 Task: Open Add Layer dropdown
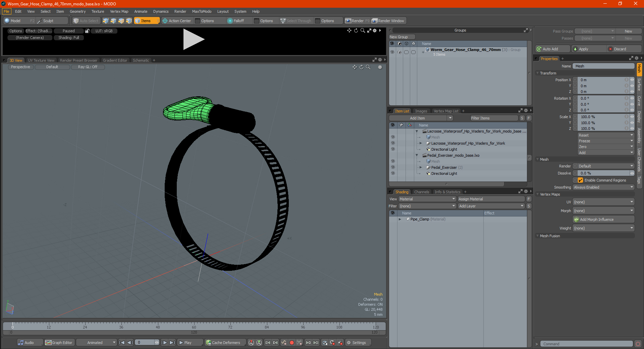point(491,206)
